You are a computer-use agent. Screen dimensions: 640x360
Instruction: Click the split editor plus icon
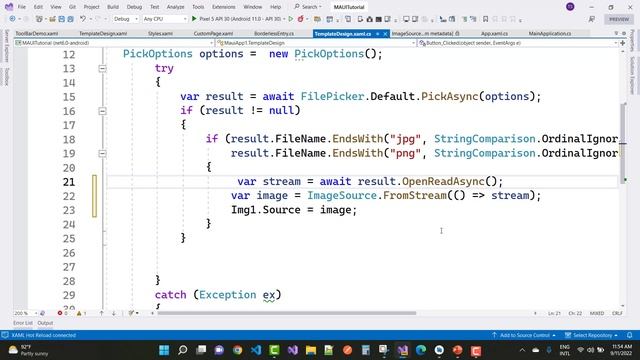(x=622, y=43)
